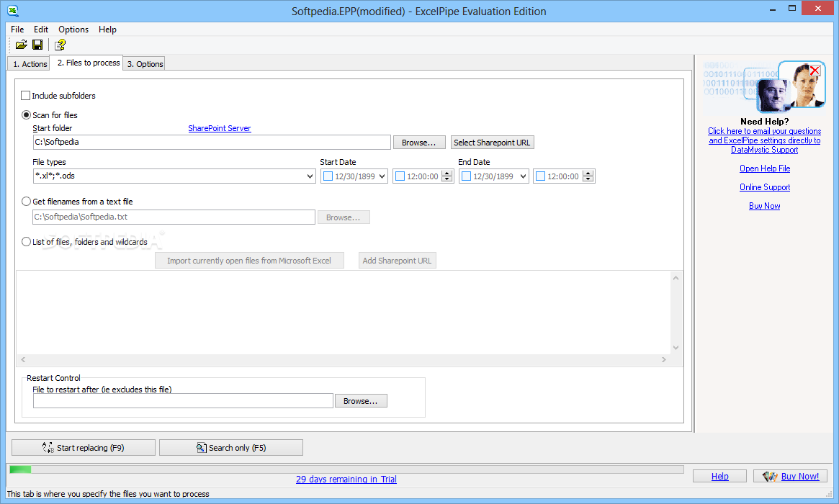Decrease End Date time with spinner down
Screen dimensions: 839x504
point(588,179)
